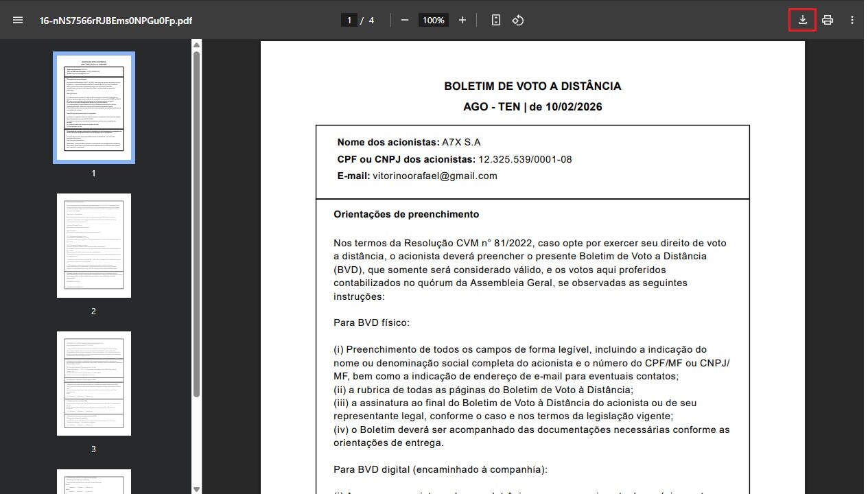Open the more actions menu

pyautogui.click(x=852, y=20)
